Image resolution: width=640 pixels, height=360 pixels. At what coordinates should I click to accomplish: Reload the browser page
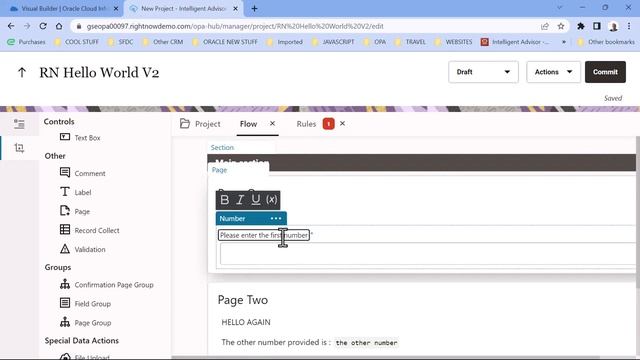click(43, 26)
